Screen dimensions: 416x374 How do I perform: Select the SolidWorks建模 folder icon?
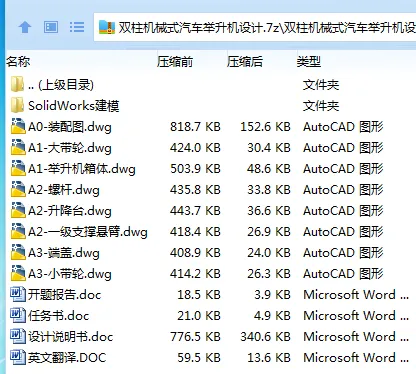point(17,105)
